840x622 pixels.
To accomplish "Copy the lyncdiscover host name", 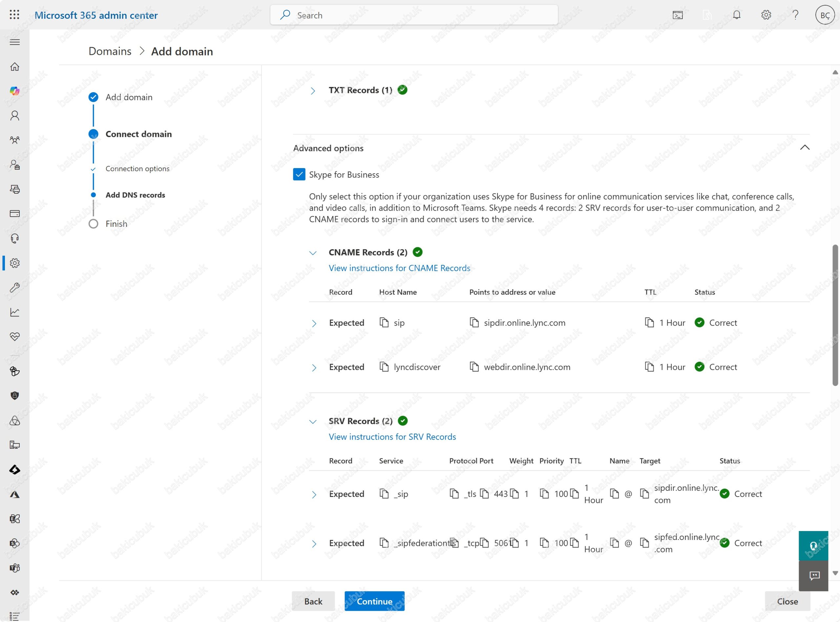I will 384,367.
